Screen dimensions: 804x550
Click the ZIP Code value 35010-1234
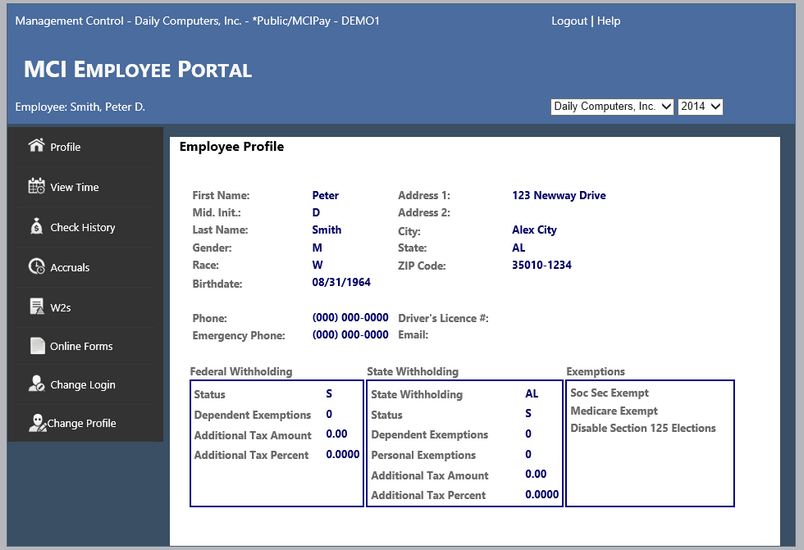click(x=541, y=265)
